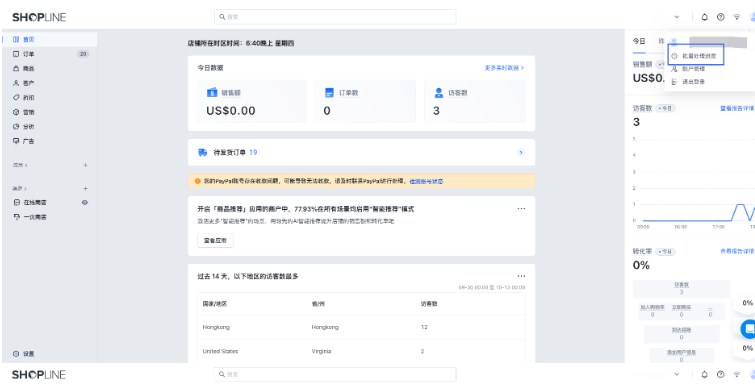Click the network signal icon in top header

[x=736, y=17]
